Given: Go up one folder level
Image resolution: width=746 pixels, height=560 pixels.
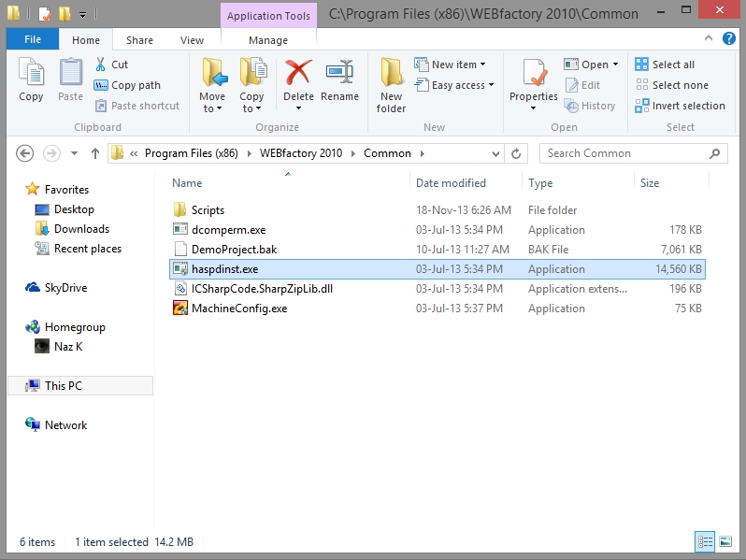Looking at the screenshot, I should pos(95,153).
